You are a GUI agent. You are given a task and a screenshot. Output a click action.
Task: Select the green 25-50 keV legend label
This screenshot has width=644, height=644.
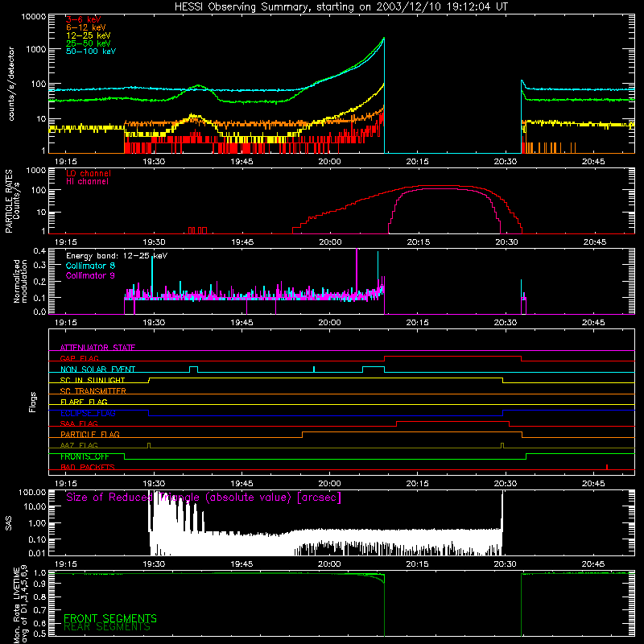89,43
